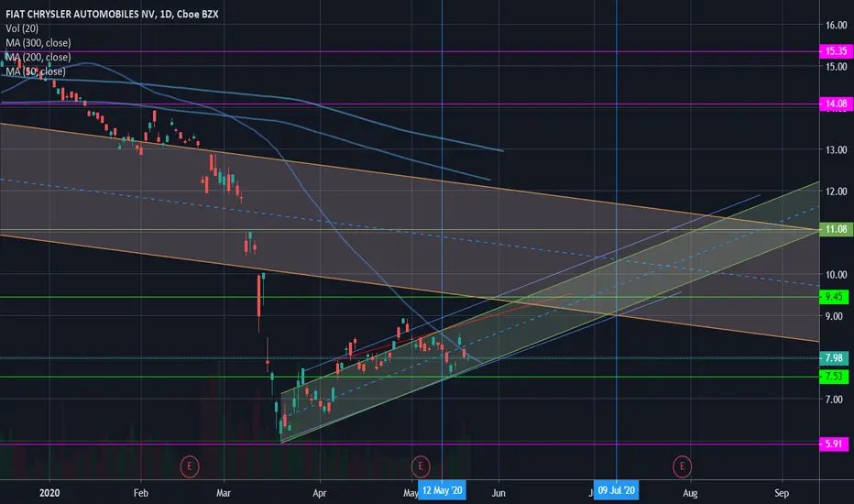The image size is (854, 504).
Task: Click the 13.00 price axis value
Action: [836, 150]
